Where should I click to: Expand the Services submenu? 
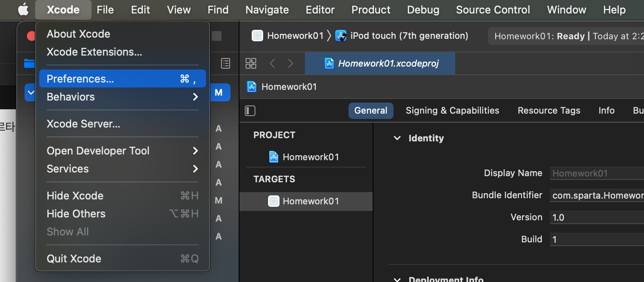[x=123, y=169]
